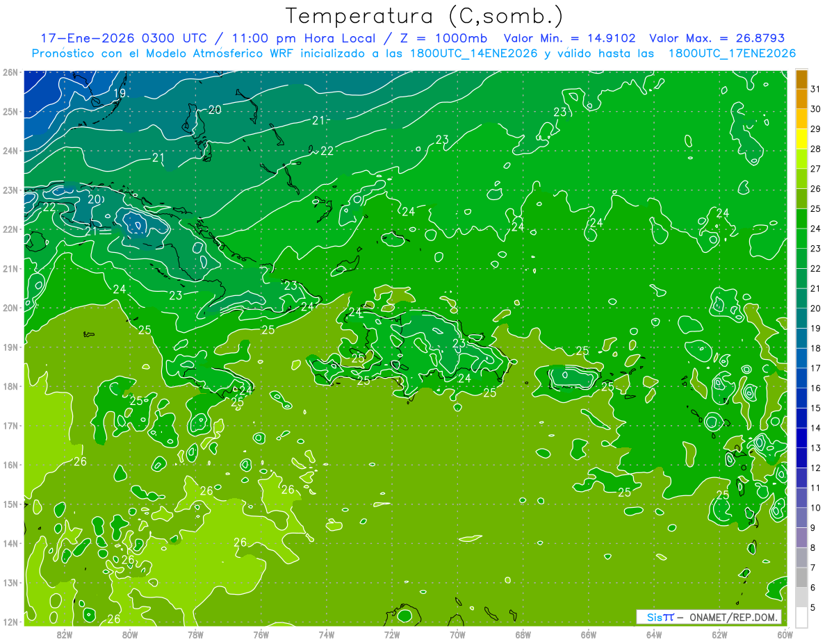This screenshot has width=834, height=644.
Task: Click the 80W longitude axis label
Action: pyautogui.click(x=130, y=634)
